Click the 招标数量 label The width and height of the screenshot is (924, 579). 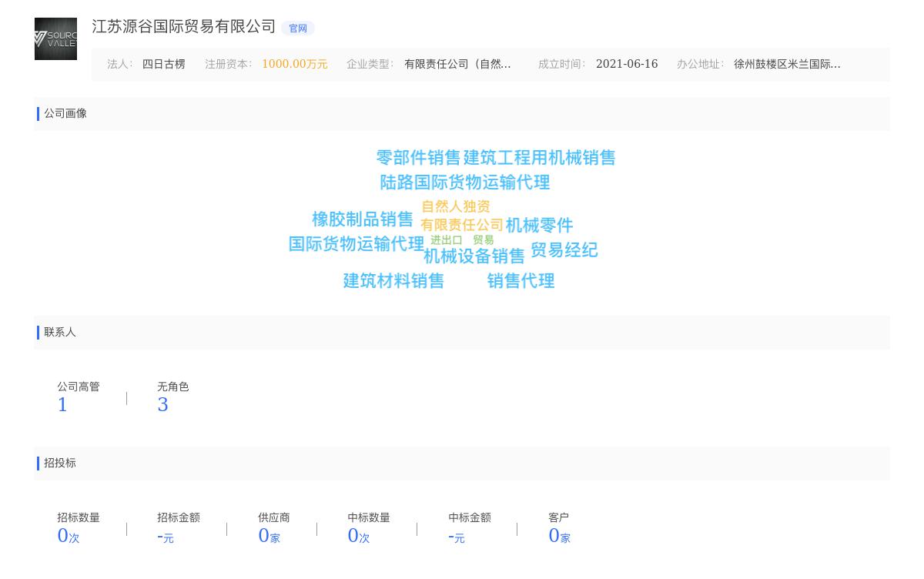coord(79,518)
